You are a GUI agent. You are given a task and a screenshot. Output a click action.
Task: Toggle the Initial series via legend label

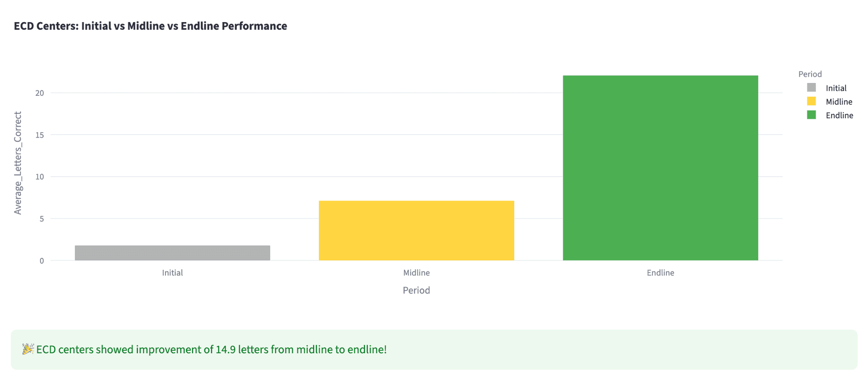coord(836,88)
